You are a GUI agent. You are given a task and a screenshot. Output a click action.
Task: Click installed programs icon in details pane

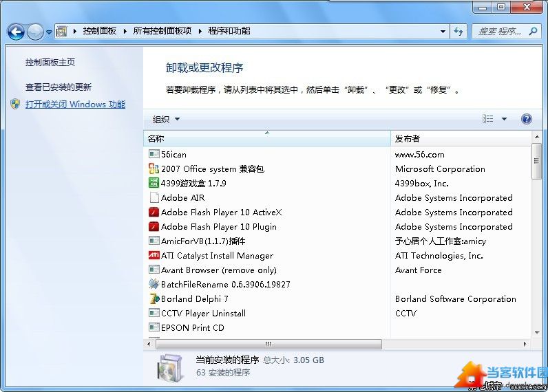click(x=170, y=368)
